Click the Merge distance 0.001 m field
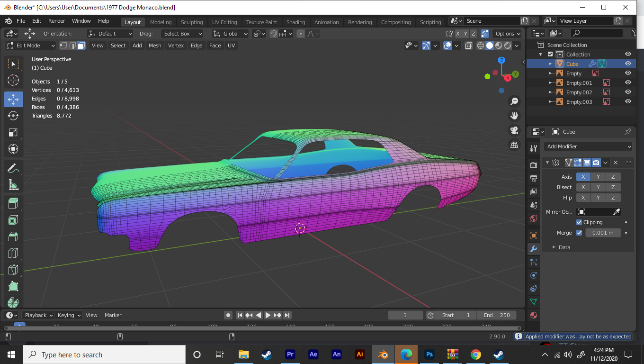The height and width of the screenshot is (364, 644). [x=603, y=233]
